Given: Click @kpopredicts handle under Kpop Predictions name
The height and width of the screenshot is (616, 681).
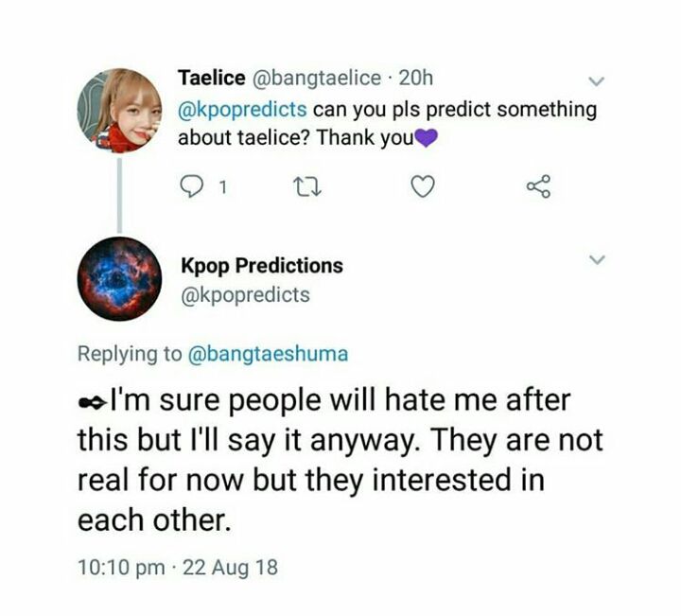Looking at the screenshot, I should click(x=244, y=294).
